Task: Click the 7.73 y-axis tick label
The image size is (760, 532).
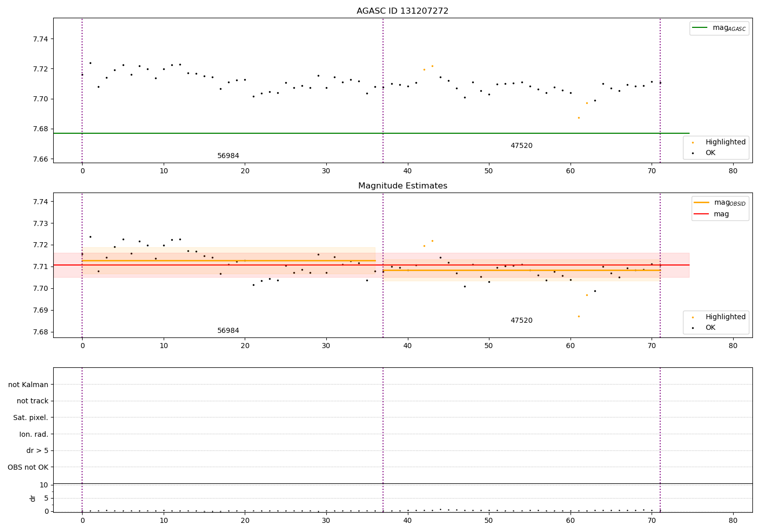Action: pos(41,223)
